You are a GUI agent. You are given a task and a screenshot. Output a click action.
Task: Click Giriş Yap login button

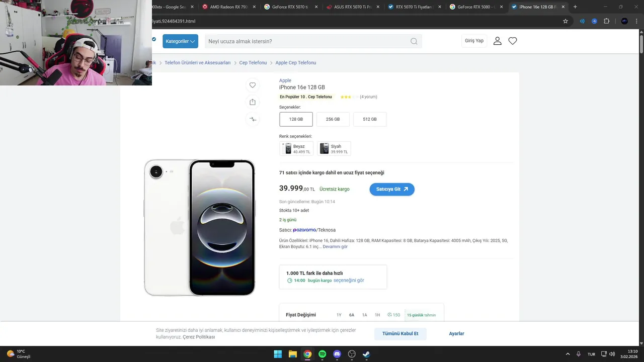pyautogui.click(x=474, y=41)
